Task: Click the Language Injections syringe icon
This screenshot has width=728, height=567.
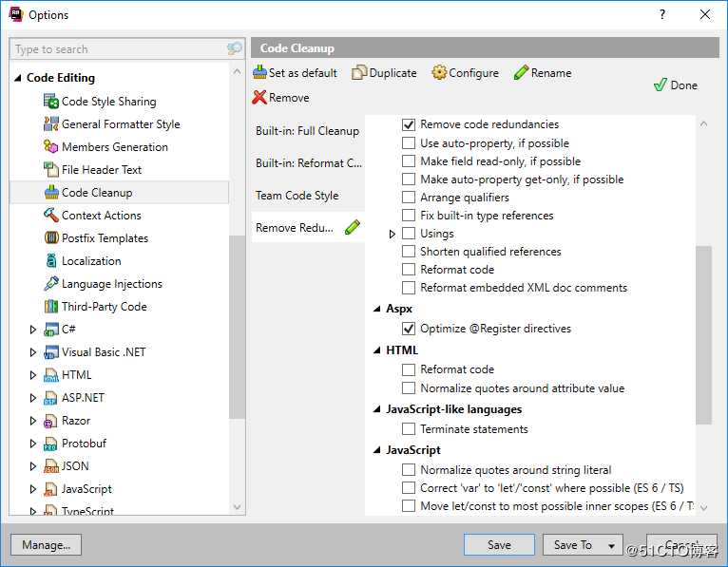Action: pyautogui.click(x=50, y=283)
